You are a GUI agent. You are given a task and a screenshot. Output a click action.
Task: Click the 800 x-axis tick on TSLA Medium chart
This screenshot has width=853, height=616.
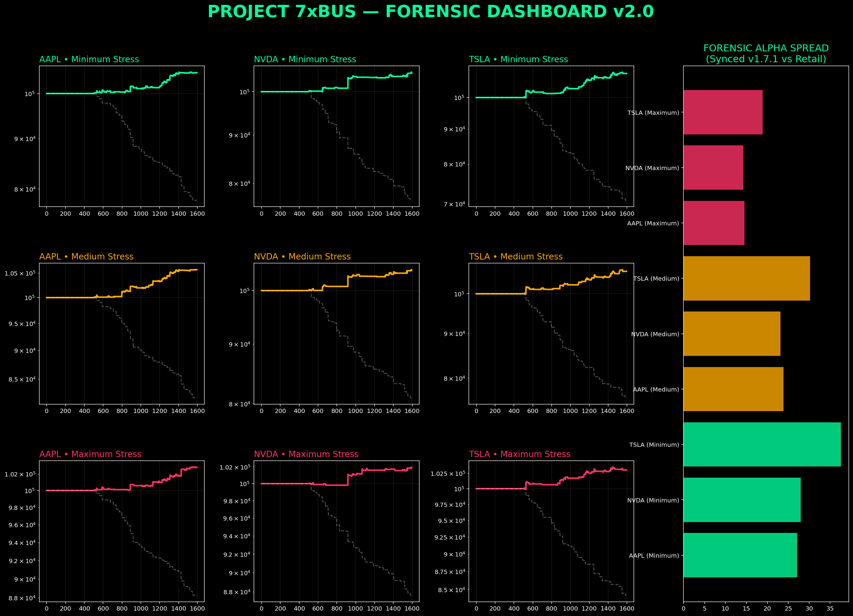551,411
